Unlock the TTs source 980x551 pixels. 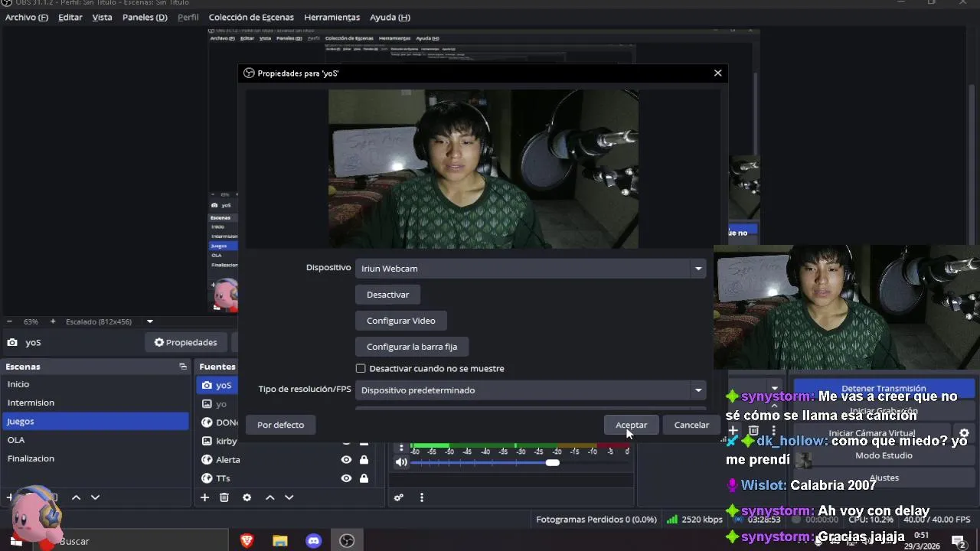pos(364,478)
